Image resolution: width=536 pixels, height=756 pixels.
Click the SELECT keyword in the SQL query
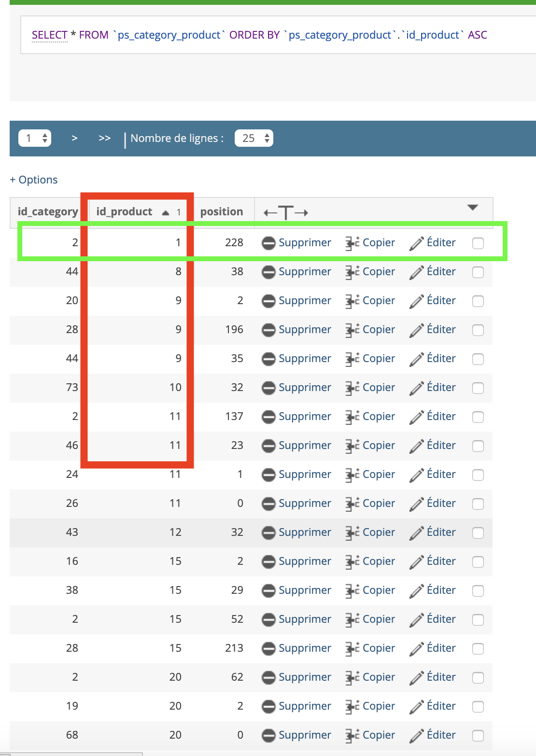49,35
